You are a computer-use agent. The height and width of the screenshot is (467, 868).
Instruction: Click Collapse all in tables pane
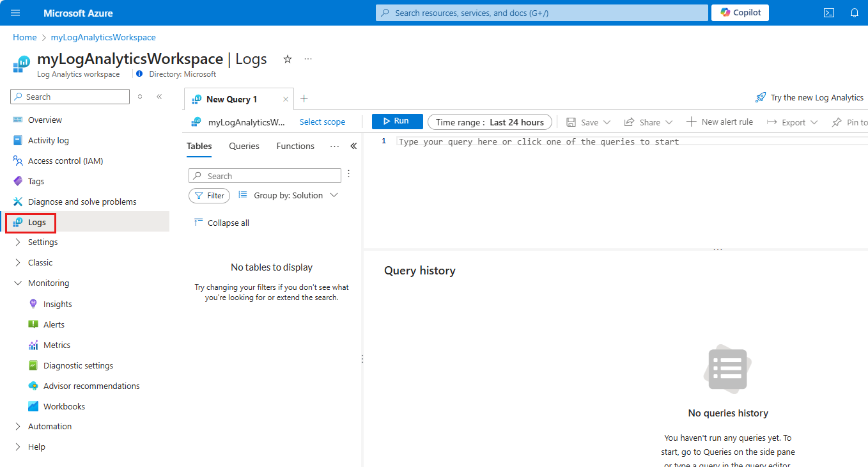222,223
